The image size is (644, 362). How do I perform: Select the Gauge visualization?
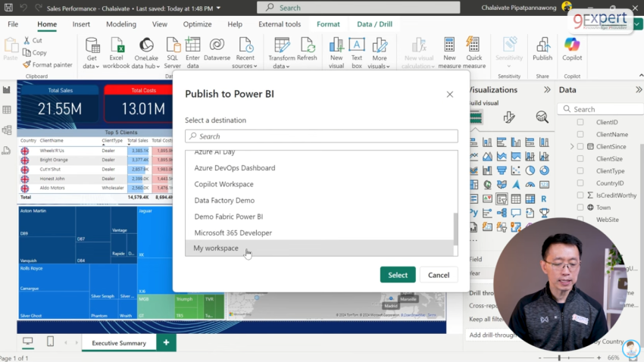[530, 185]
